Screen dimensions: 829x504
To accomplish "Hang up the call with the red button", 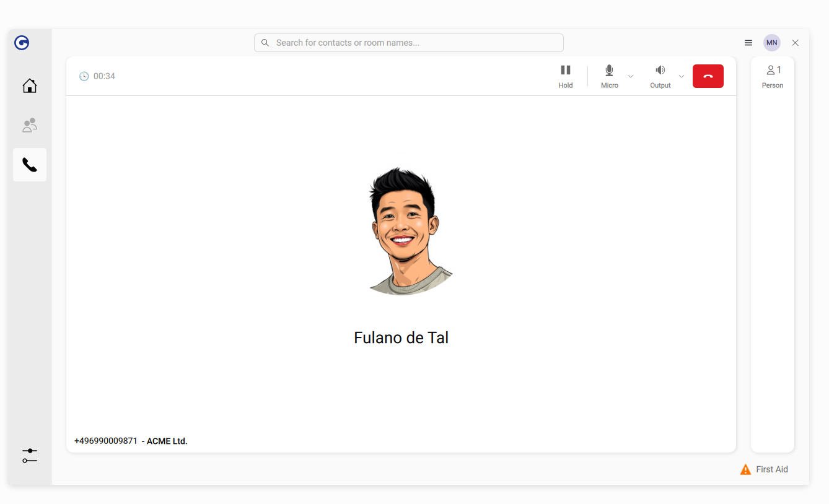I will [x=708, y=76].
